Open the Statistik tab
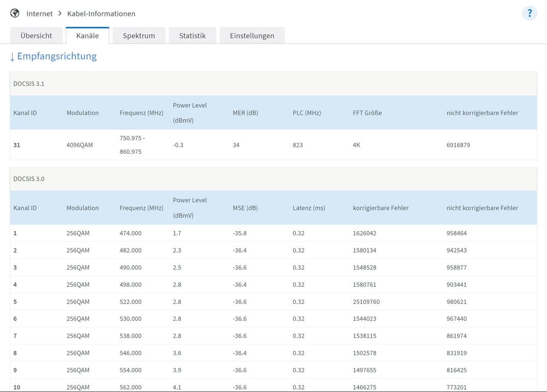 tap(192, 36)
